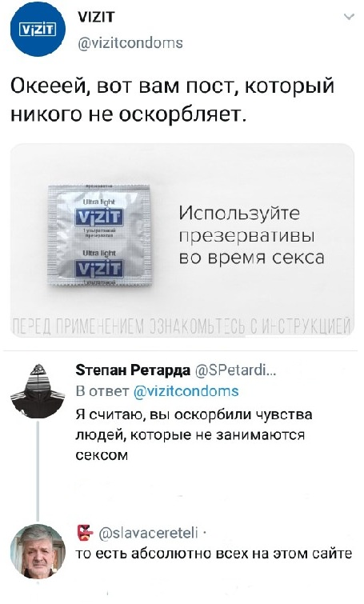Click the 'В ответ' reply label
The width and height of the screenshot is (364, 604).
tap(102, 391)
